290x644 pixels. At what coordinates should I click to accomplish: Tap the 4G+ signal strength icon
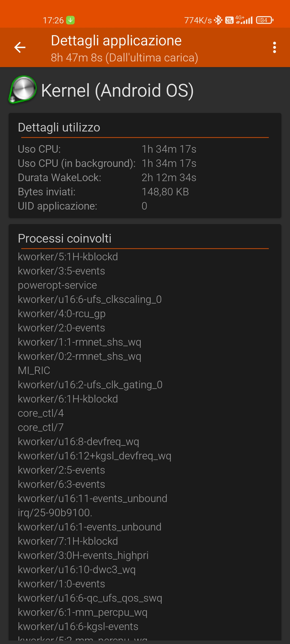(244, 20)
